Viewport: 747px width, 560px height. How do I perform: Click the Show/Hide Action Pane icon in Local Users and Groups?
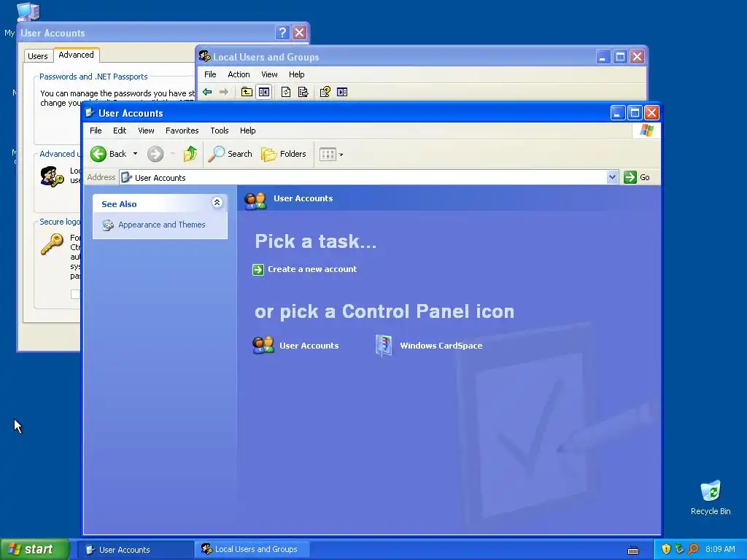pyautogui.click(x=342, y=92)
